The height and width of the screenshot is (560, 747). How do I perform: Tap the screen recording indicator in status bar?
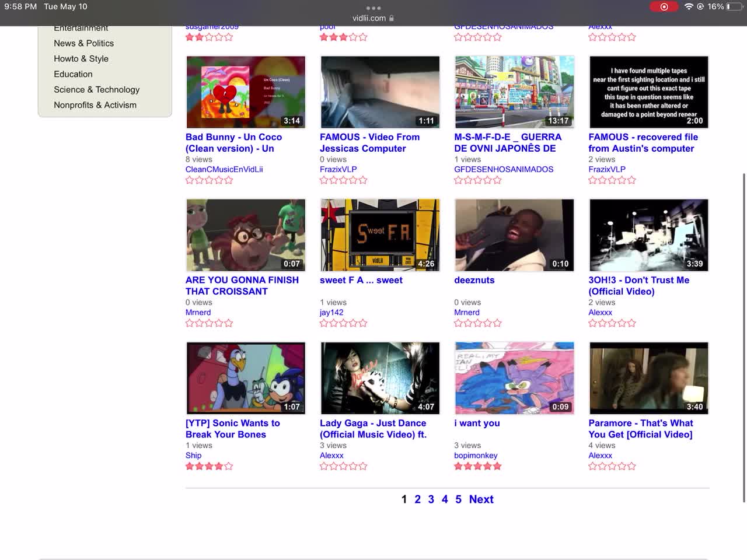click(664, 6)
